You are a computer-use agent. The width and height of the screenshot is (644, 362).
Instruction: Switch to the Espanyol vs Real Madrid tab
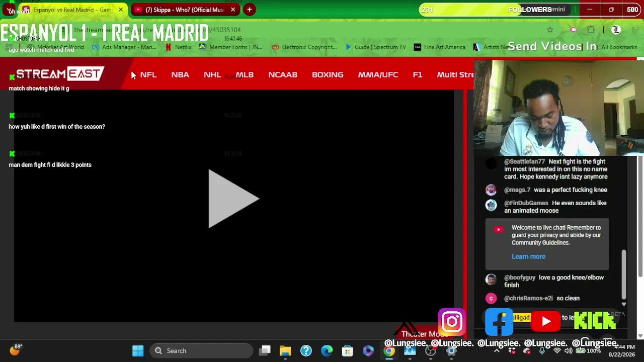(73, 10)
